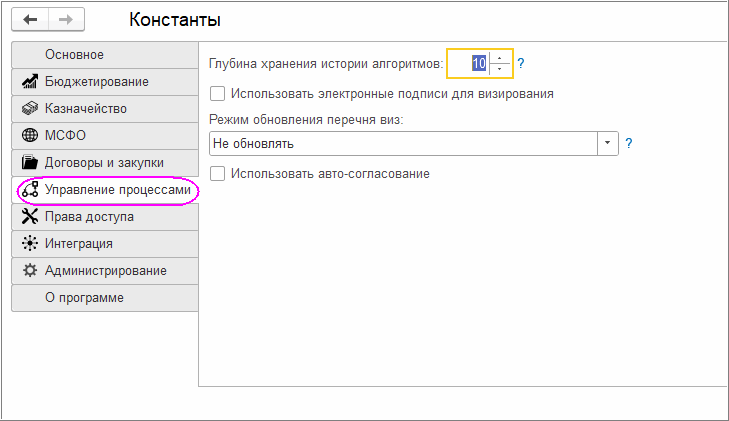Go forward with the right arrow button
The image size is (729, 421).
pos(66,19)
